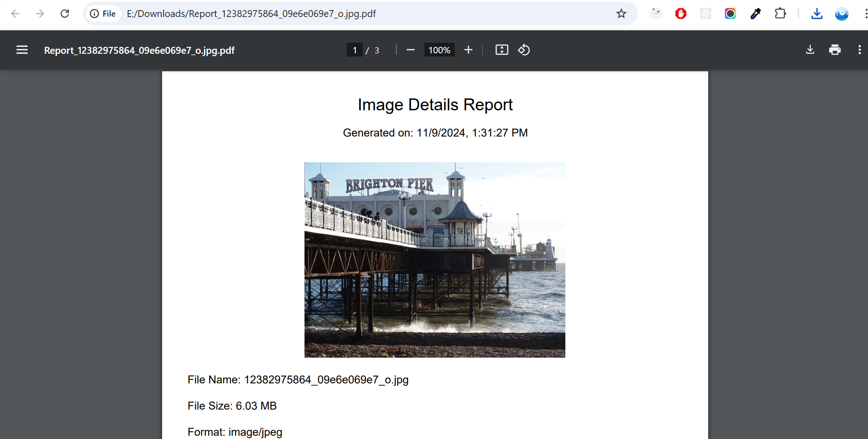Open PDF viewer more actions menu
The height and width of the screenshot is (439, 868).
coord(859,50)
